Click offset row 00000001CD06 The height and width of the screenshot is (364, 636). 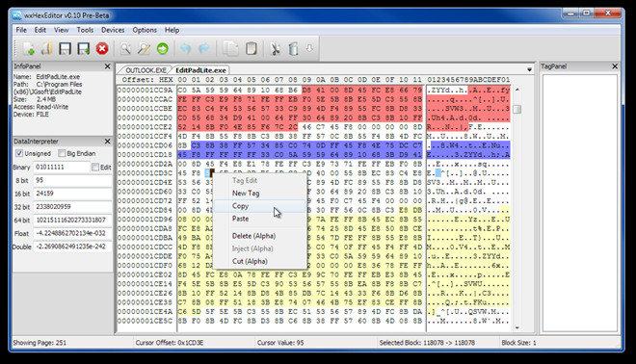[146, 145]
